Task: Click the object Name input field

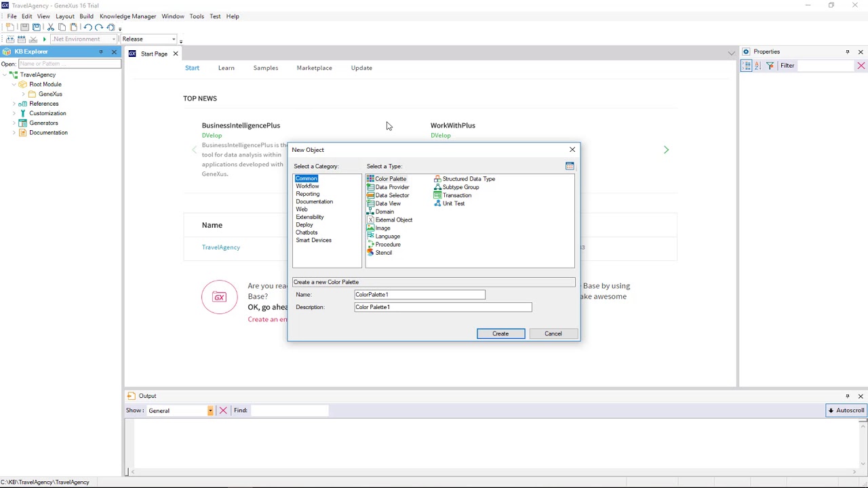Action: [420, 295]
